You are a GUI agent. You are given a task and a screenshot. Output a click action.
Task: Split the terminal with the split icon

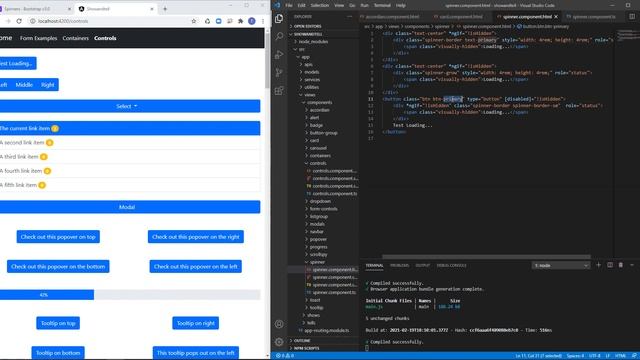(x=610, y=265)
